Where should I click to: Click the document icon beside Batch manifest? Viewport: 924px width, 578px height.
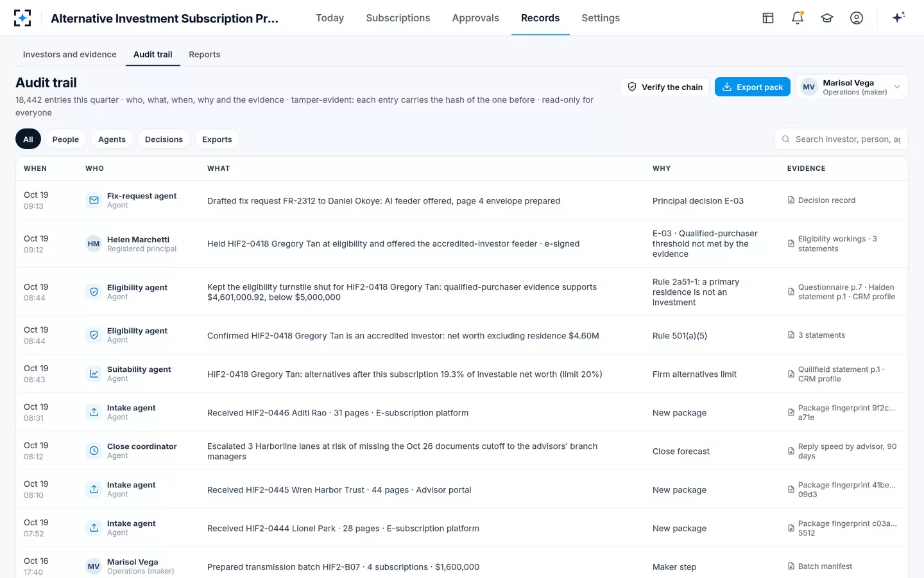tap(791, 566)
